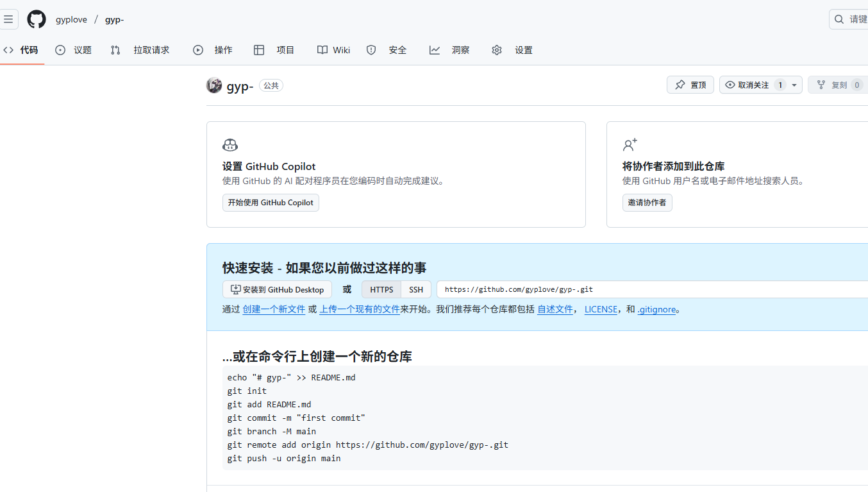Click the 'git add README.md' line
This screenshot has height=492, width=868.
(x=269, y=404)
